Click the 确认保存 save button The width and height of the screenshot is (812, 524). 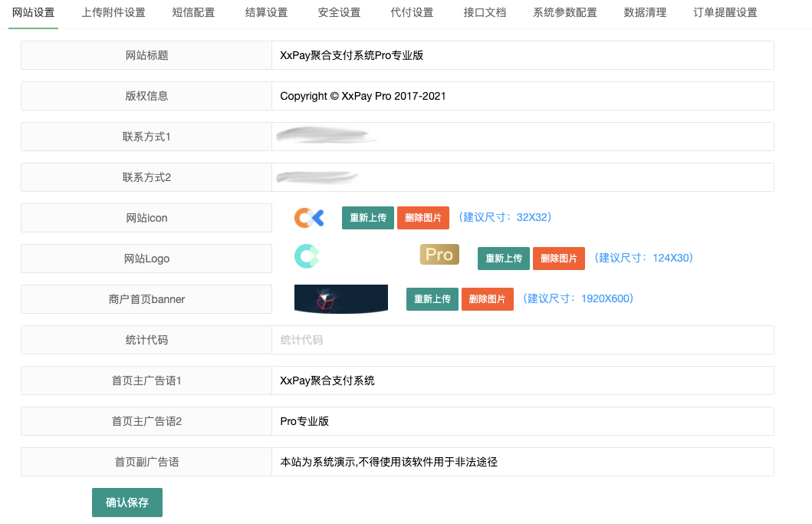coord(127,502)
